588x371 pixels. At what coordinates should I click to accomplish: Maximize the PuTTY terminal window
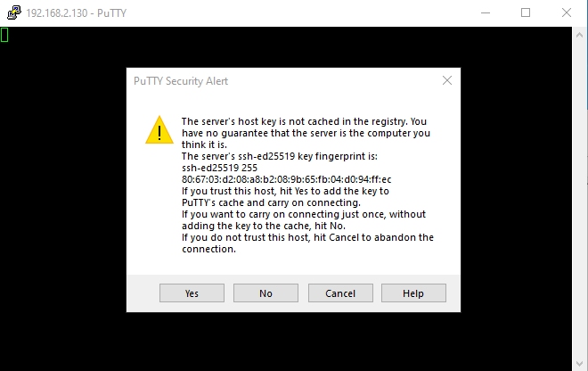pyautogui.click(x=526, y=12)
